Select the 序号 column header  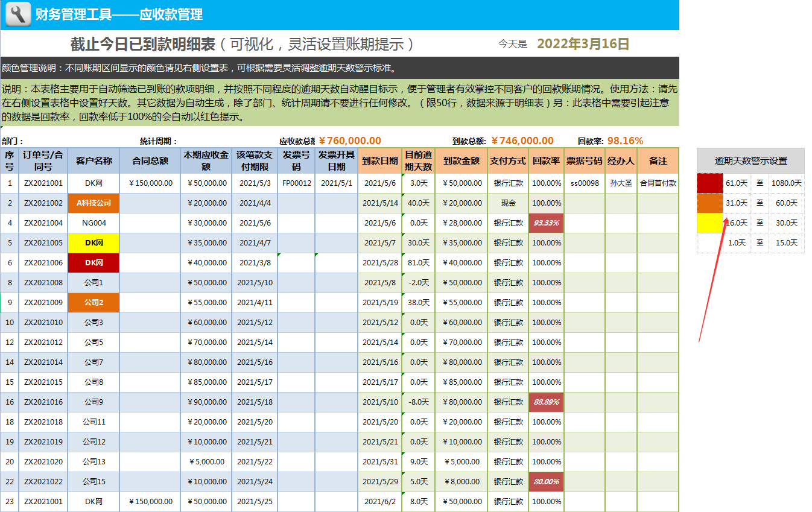click(x=10, y=161)
